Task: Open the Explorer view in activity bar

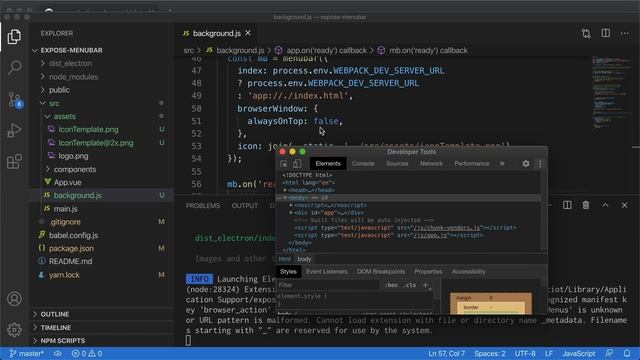Action: [x=14, y=37]
